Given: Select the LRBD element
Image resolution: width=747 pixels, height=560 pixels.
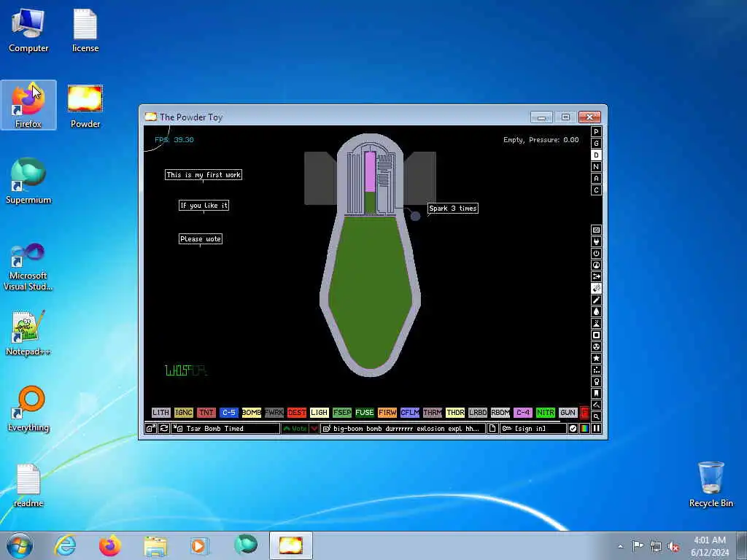Looking at the screenshot, I should [477, 413].
